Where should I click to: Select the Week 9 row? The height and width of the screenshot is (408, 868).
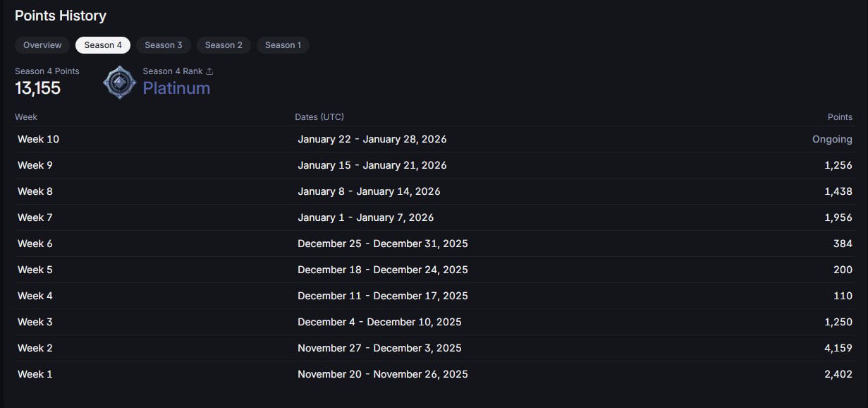(434, 165)
